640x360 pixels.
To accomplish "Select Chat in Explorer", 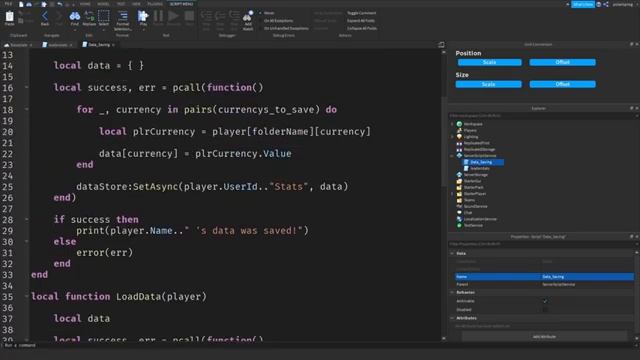I will pos(468,213).
